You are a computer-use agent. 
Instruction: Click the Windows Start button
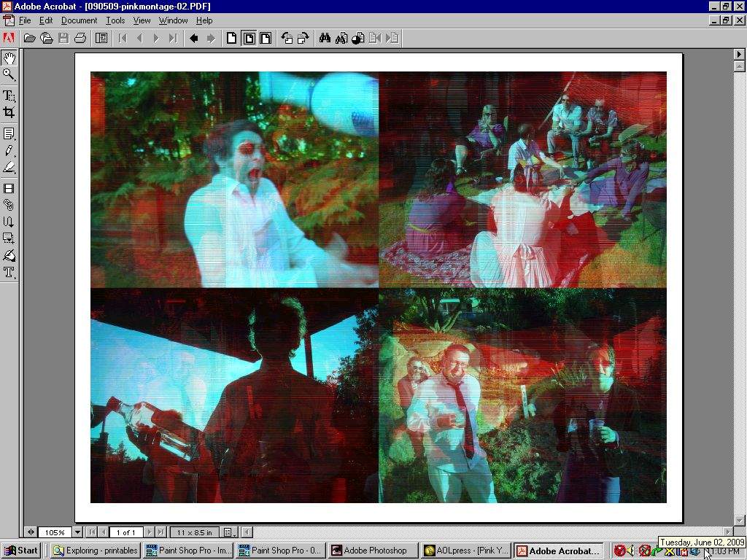click(x=21, y=551)
